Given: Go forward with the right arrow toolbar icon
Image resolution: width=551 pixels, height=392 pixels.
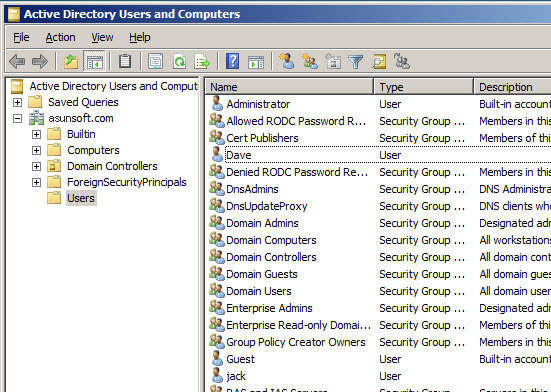Looking at the screenshot, I should [x=40, y=61].
